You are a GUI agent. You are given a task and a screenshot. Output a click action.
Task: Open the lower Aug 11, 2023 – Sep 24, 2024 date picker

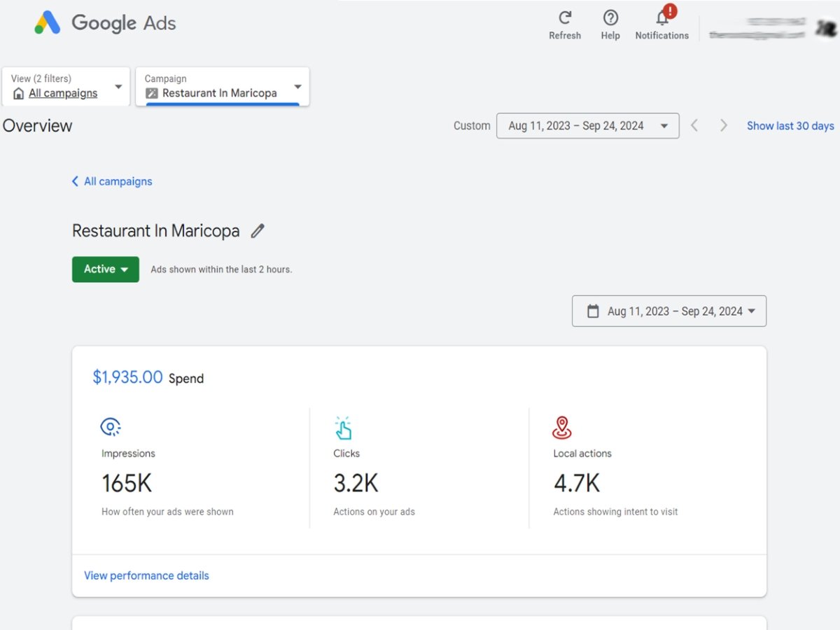tap(669, 311)
